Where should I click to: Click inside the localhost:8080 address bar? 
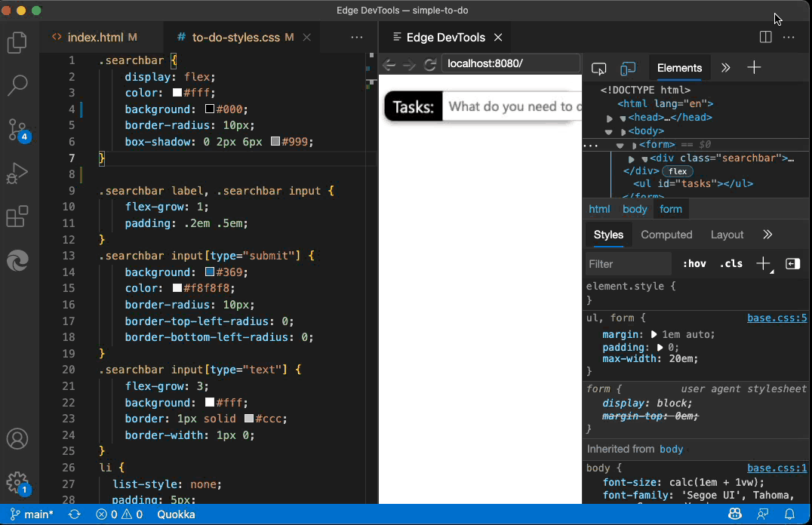coord(510,63)
